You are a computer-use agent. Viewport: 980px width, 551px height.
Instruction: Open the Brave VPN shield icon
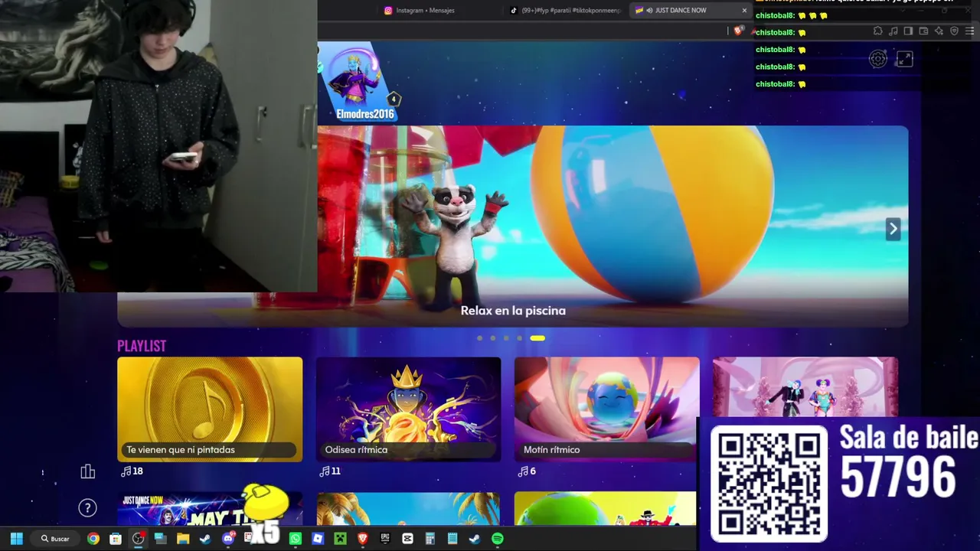[954, 31]
